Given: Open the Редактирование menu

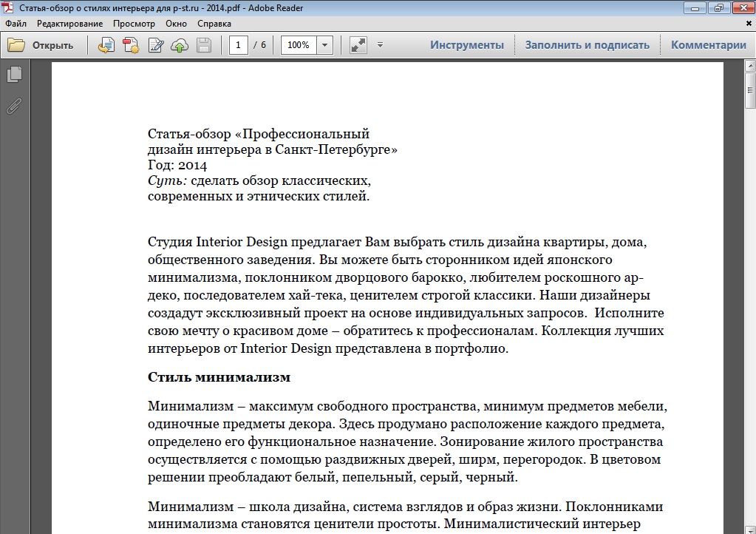Looking at the screenshot, I should click(x=70, y=24).
